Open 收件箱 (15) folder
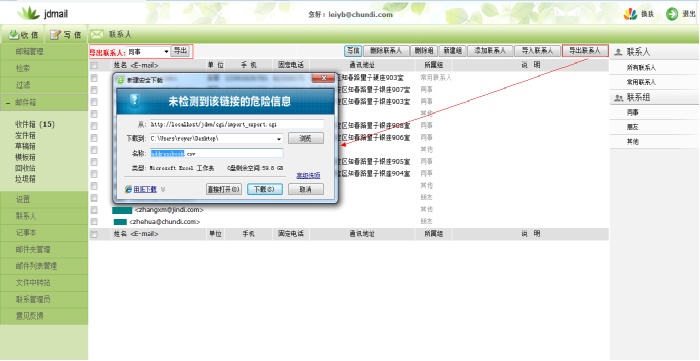 pyautogui.click(x=35, y=124)
